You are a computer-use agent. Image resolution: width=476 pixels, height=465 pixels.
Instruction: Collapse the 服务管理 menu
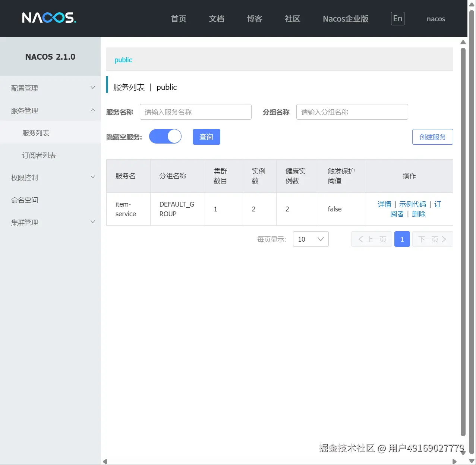tap(50, 110)
